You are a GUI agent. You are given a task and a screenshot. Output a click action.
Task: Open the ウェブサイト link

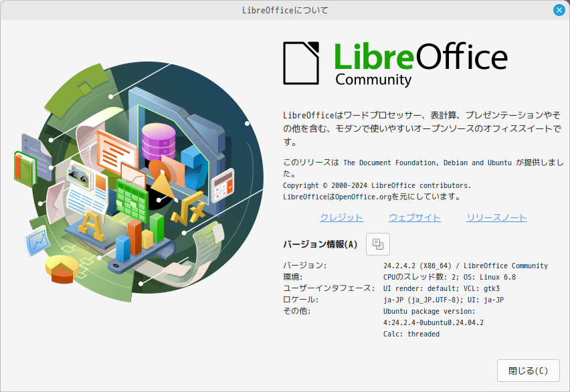415,217
